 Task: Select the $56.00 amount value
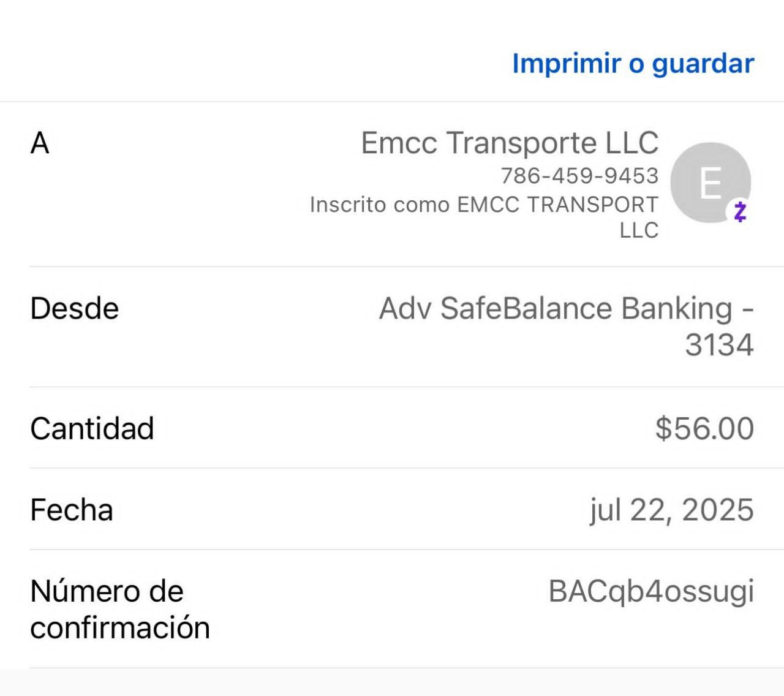click(x=704, y=428)
